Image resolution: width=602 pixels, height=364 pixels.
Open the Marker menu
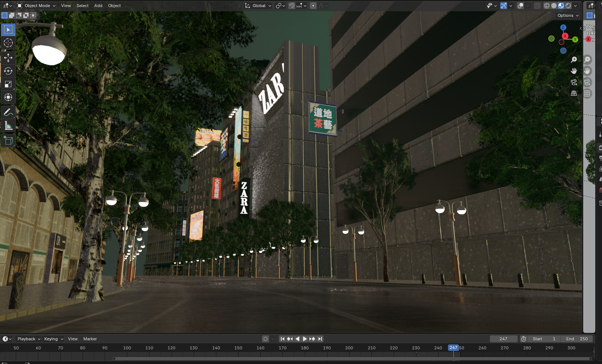(x=90, y=339)
